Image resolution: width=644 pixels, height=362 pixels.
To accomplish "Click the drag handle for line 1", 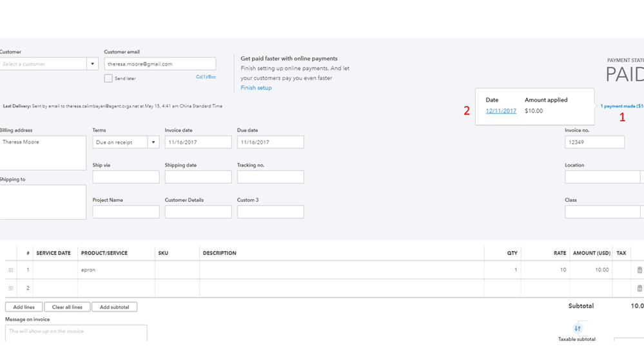I will pos(10,270).
